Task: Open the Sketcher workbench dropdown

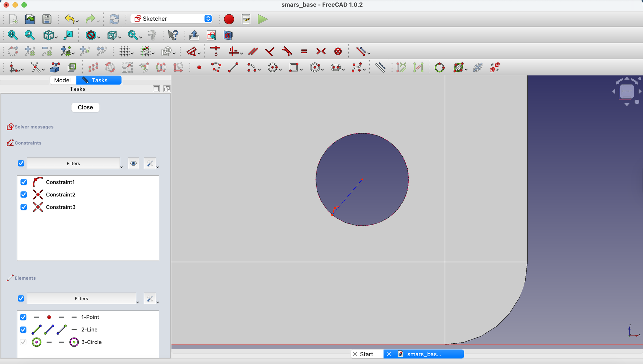Action: point(172,19)
